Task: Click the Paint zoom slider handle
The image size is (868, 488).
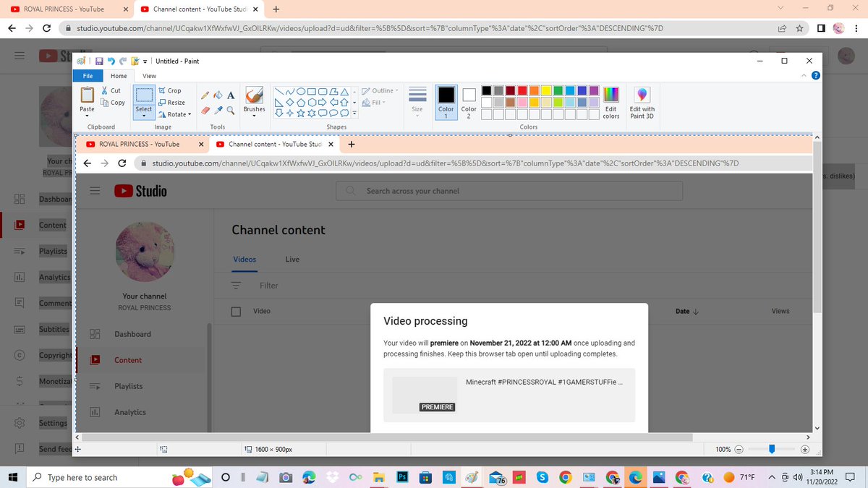Action: click(772, 449)
